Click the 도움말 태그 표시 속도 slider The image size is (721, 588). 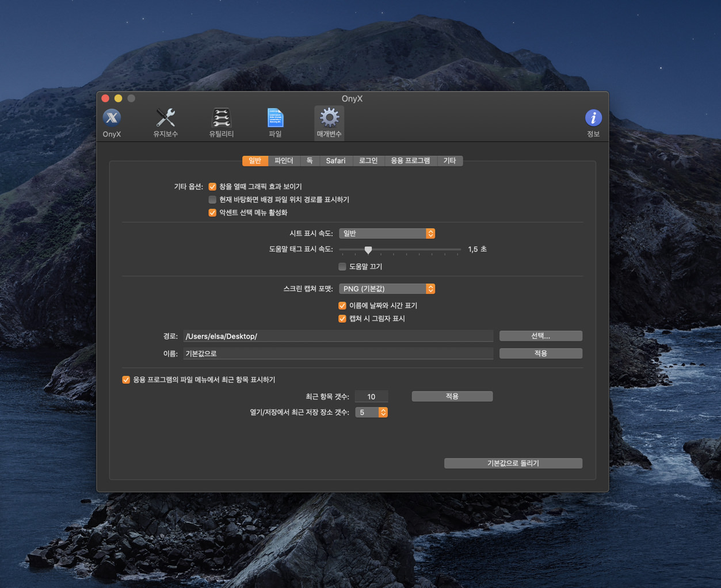click(400, 250)
